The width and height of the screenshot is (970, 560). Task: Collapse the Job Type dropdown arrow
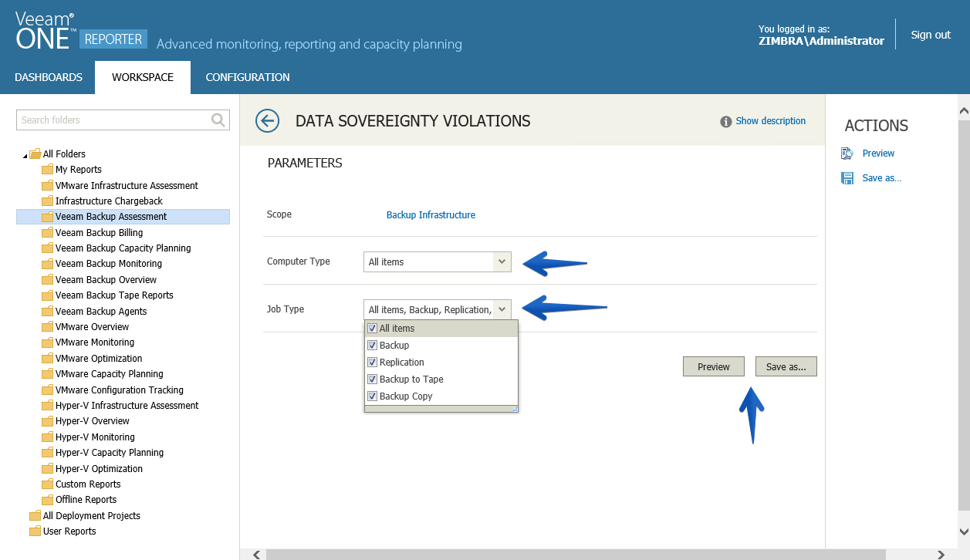pos(502,309)
